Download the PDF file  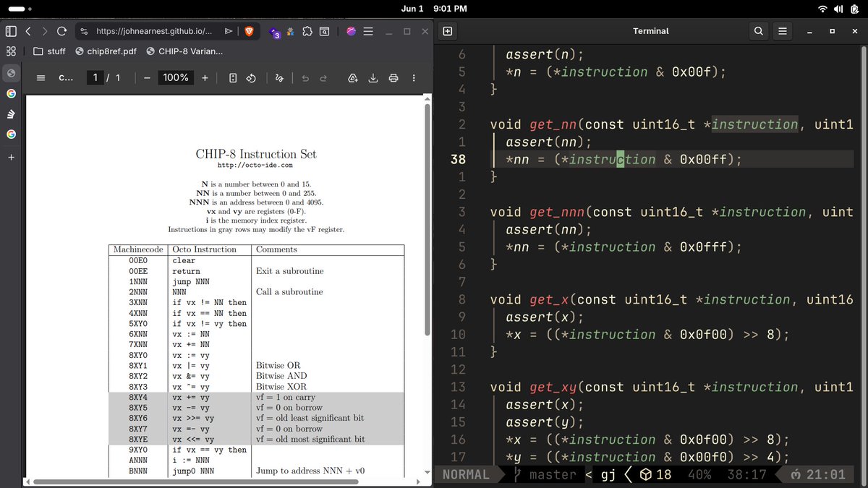(x=373, y=78)
